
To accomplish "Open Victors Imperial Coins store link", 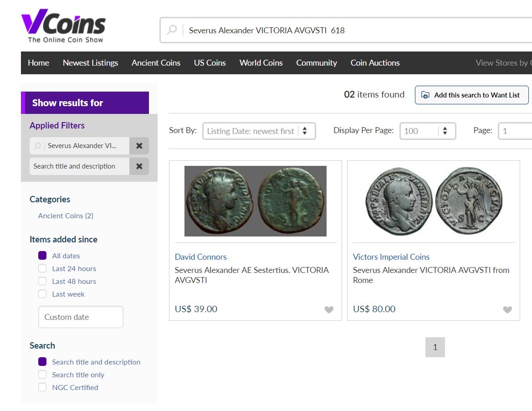I will pos(391,257).
